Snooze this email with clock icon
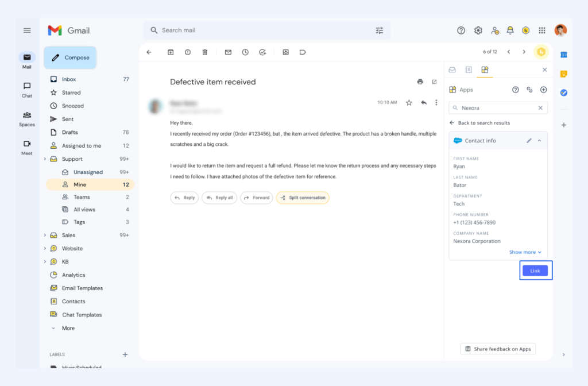The width and height of the screenshot is (588, 386). pyautogui.click(x=245, y=52)
